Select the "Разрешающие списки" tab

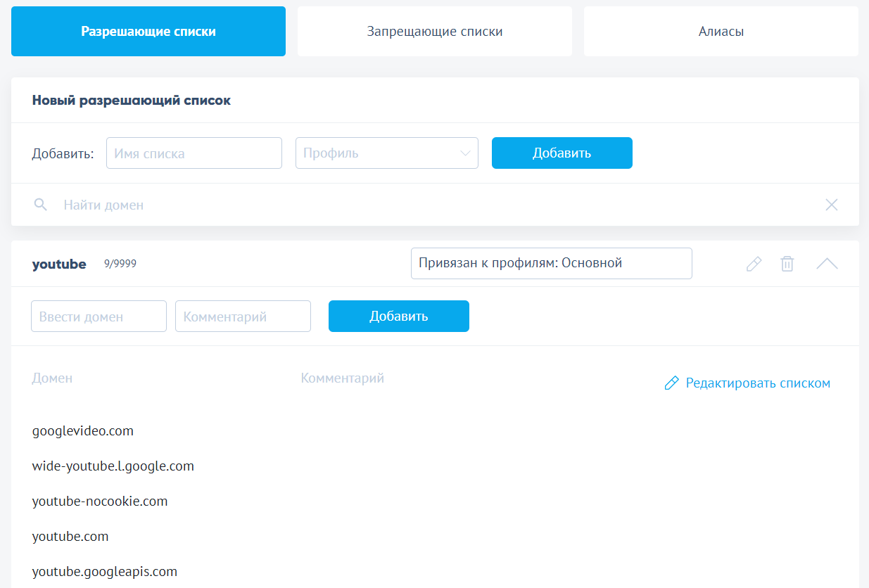[x=148, y=32]
